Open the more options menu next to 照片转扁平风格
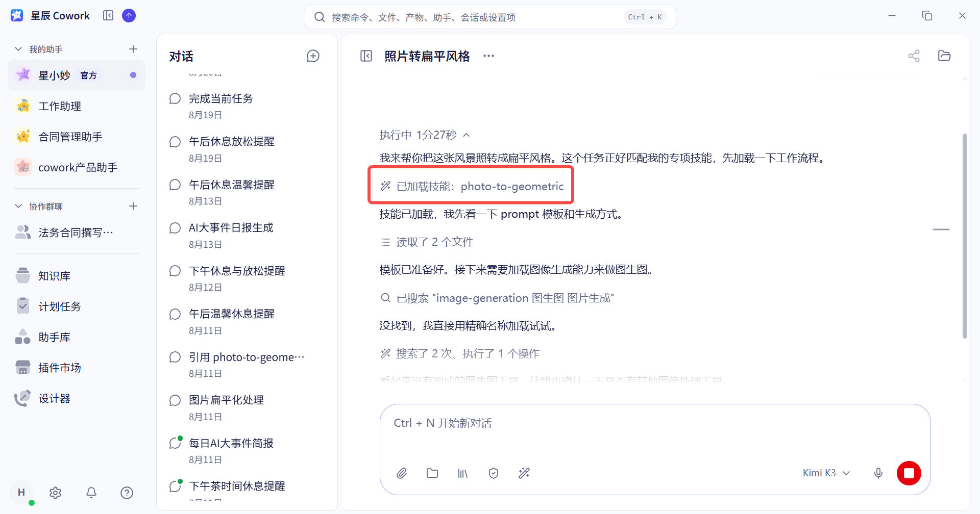Image resolution: width=980 pixels, height=514 pixels. pyautogui.click(x=488, y=56)
